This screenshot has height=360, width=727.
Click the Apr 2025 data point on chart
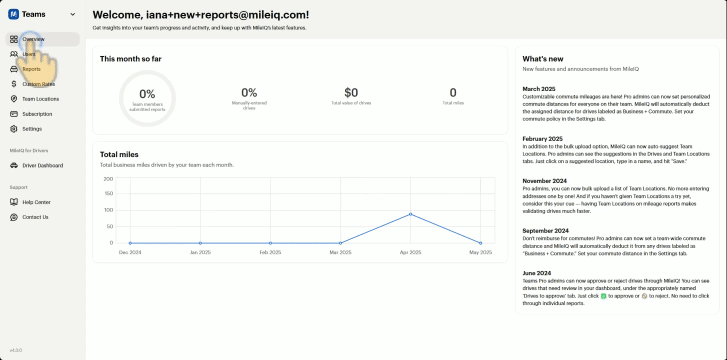(410, 214)
